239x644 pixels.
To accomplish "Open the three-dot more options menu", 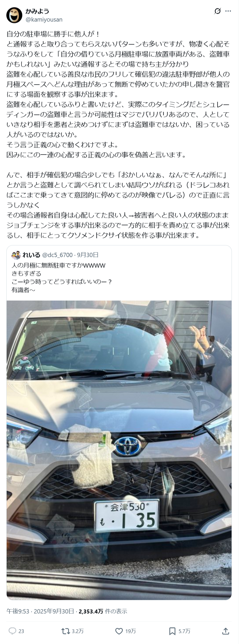I will [x=228, y=11].
